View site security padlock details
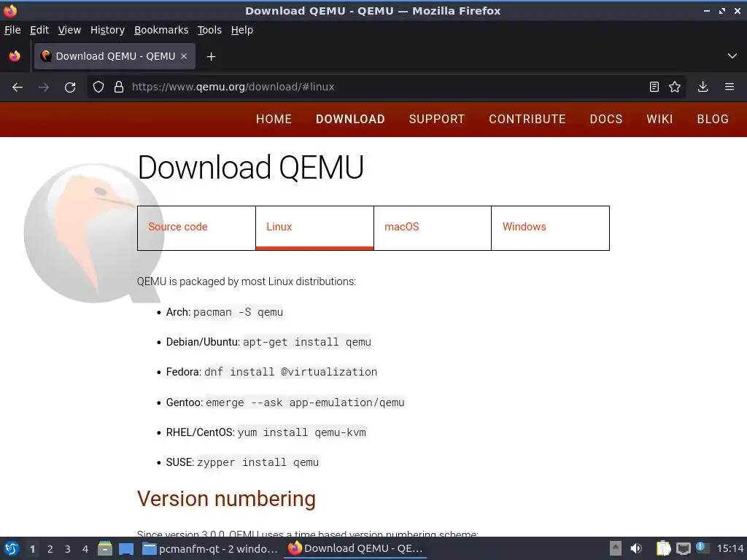 pos(119,87)
